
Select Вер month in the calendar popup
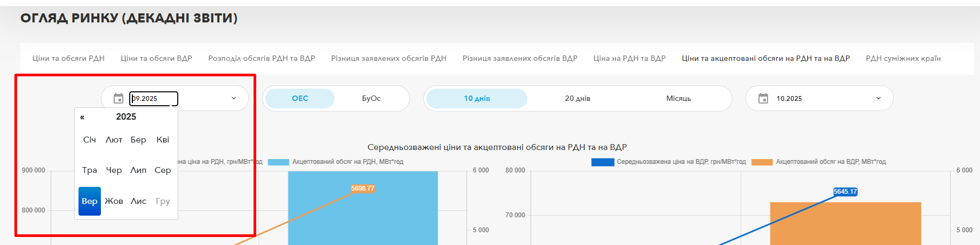click(x=90, y=201)
